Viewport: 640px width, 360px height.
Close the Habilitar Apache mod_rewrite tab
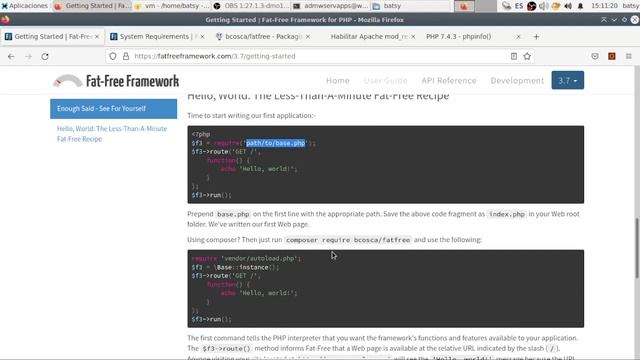[x=413, y=37]
